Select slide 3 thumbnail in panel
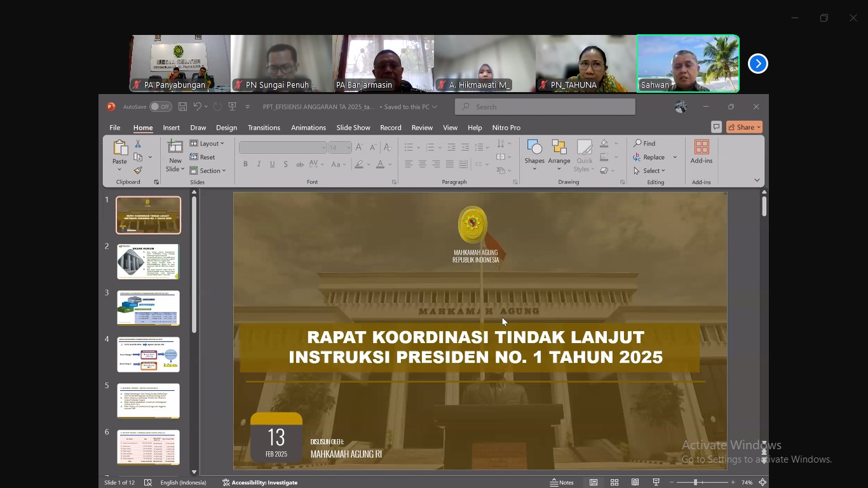 click(x=148, y=308)
